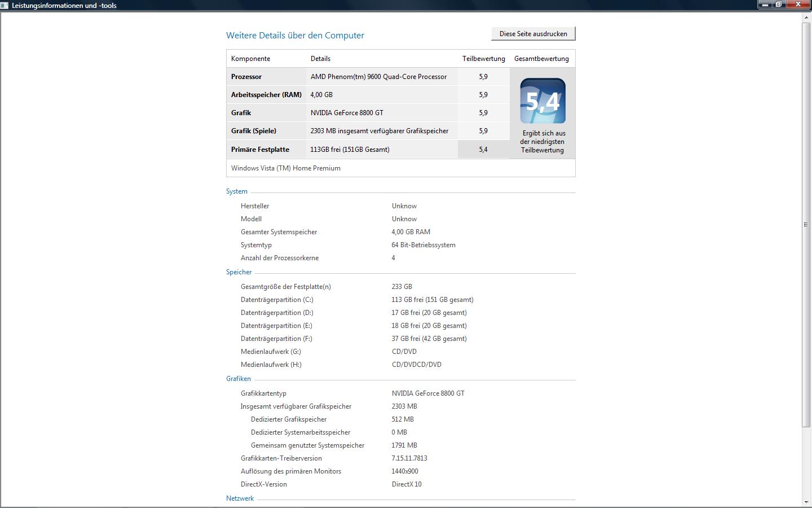Click the Teilbewertung column header
Screen dimensions: 812x508
[484, 59]
